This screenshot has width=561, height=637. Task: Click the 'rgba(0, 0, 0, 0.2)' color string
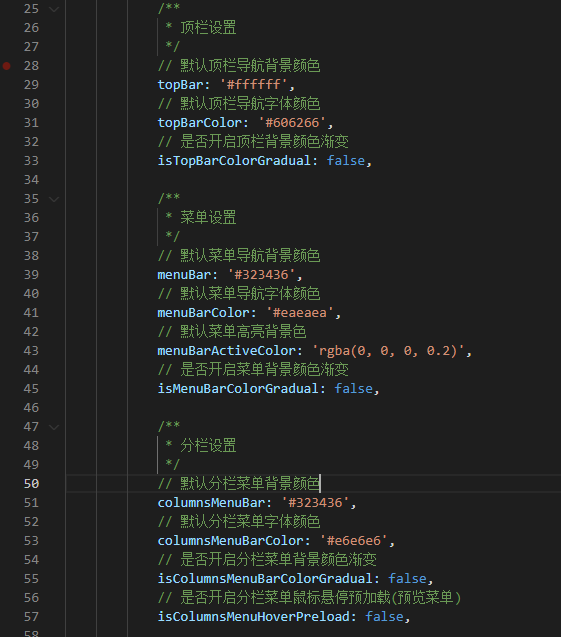click(388, 351)
